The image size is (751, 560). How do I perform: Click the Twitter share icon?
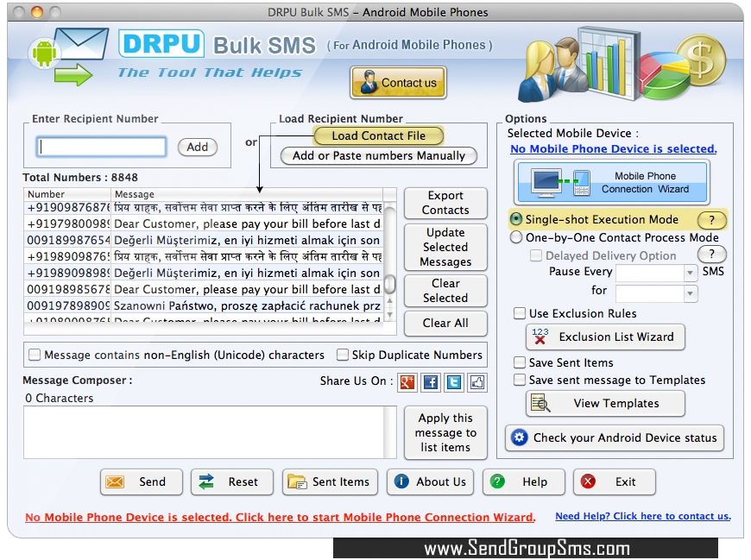[454, 382]
